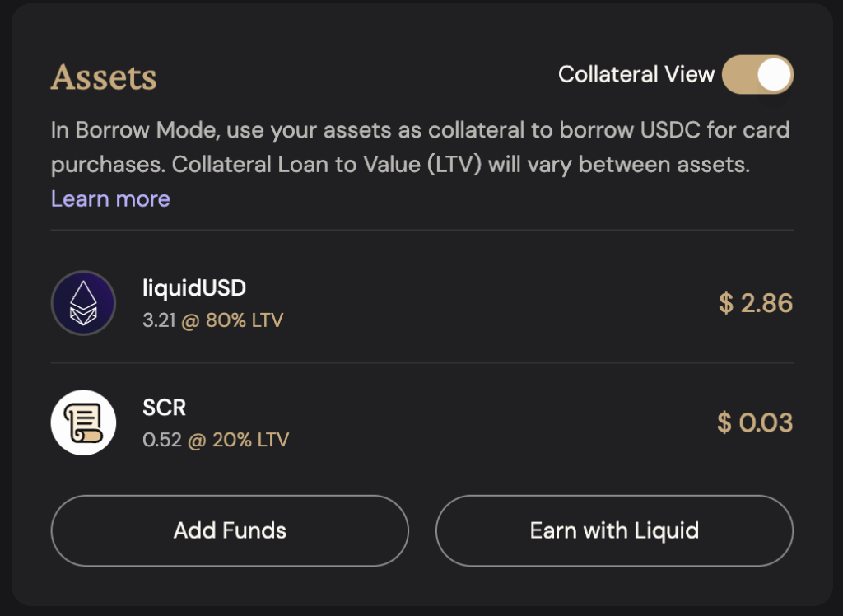843x616 pixels.
Task: Select the liquidUSD asset name
Action: click(194, 288)
